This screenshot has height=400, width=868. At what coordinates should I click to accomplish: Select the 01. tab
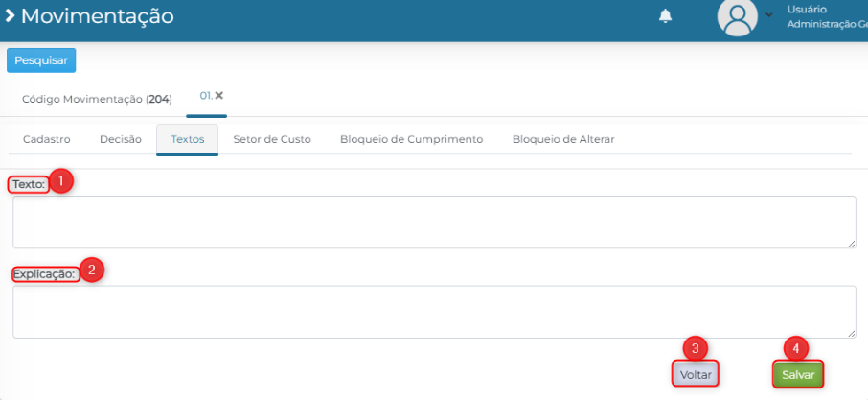pyautogui.click(x=206, y=95)
